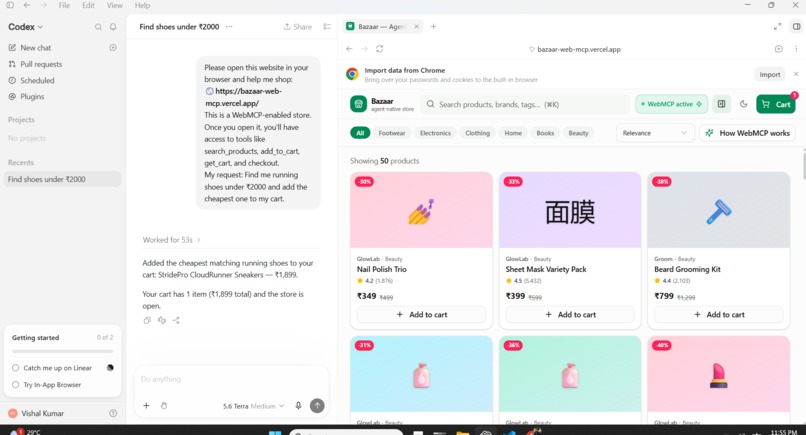Toggle the chat panel layout icon
This screenshot has height=435, width=806.
[327, 27]
